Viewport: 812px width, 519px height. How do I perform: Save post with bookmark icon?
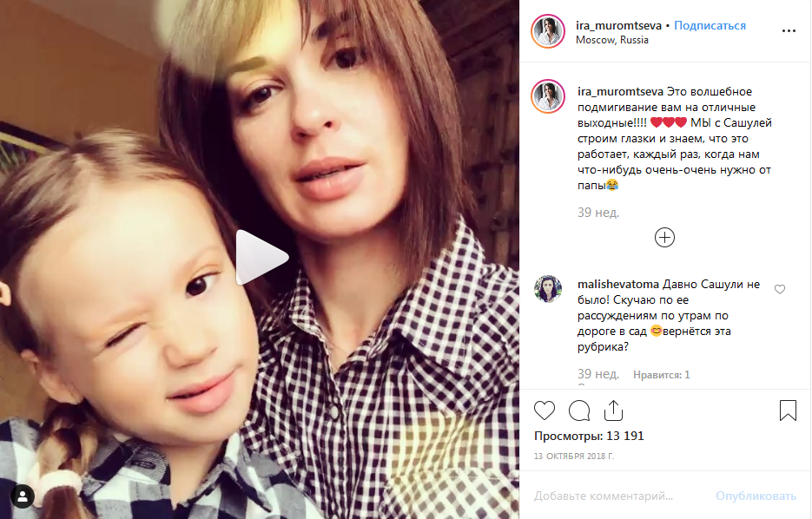click(788, 411)
